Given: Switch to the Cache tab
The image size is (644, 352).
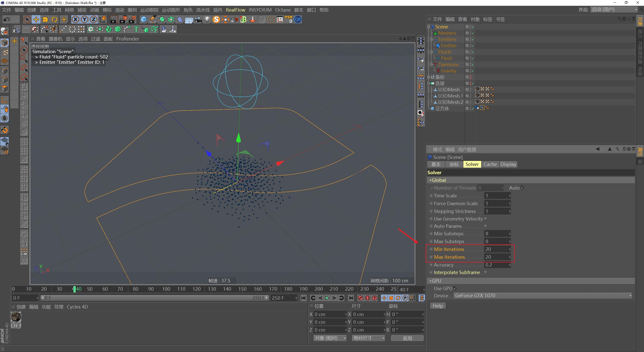Looking at the screenshot, I should (x=490, y=164).
